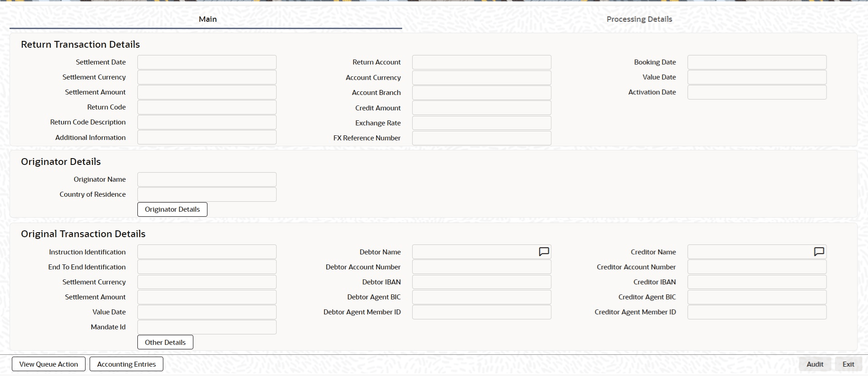Select Settlement Amount field under Original Transaction Details
868x378 pixels.
207,297
